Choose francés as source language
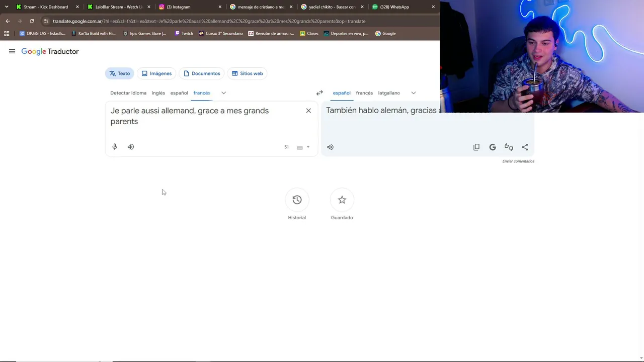The height and width of the screenshot is (362, 644). 202,93
